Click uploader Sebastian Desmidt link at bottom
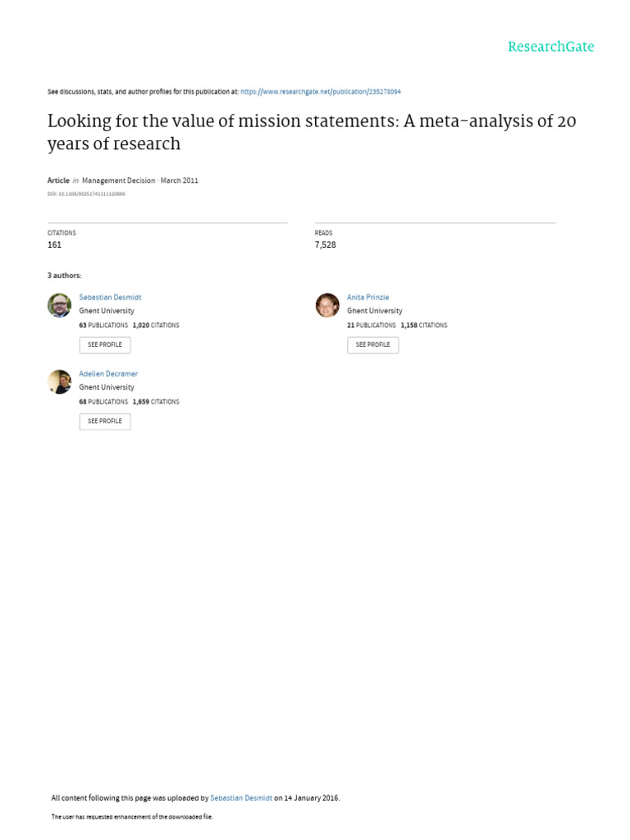This screenshot has width=630, height=840. [241, 797]
